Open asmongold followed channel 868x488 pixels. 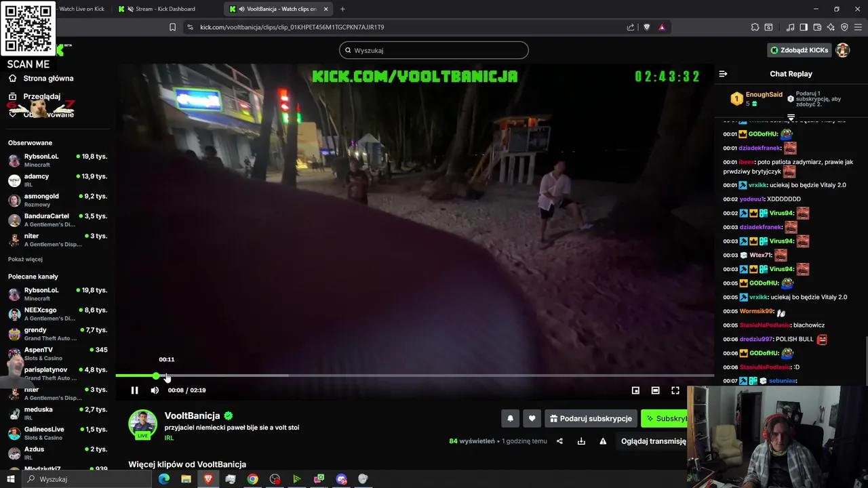[58, 200]
